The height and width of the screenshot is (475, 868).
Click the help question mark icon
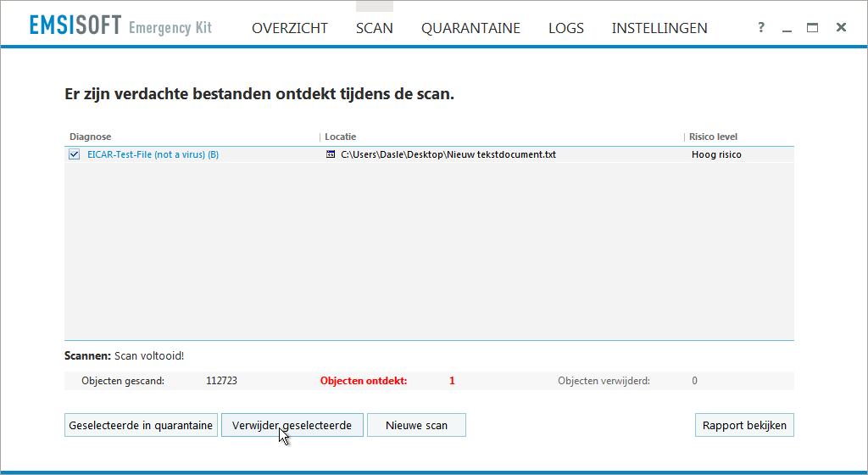click(761, 27)
